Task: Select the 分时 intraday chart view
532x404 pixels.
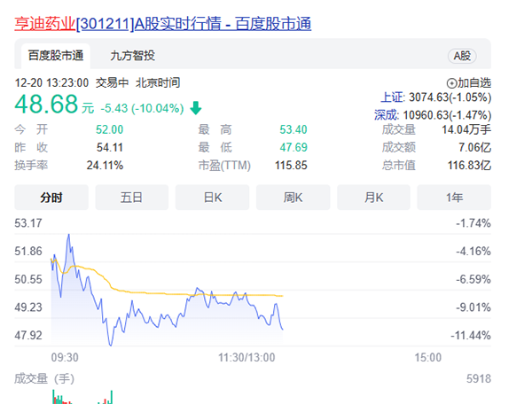Action: click(51, 197)
